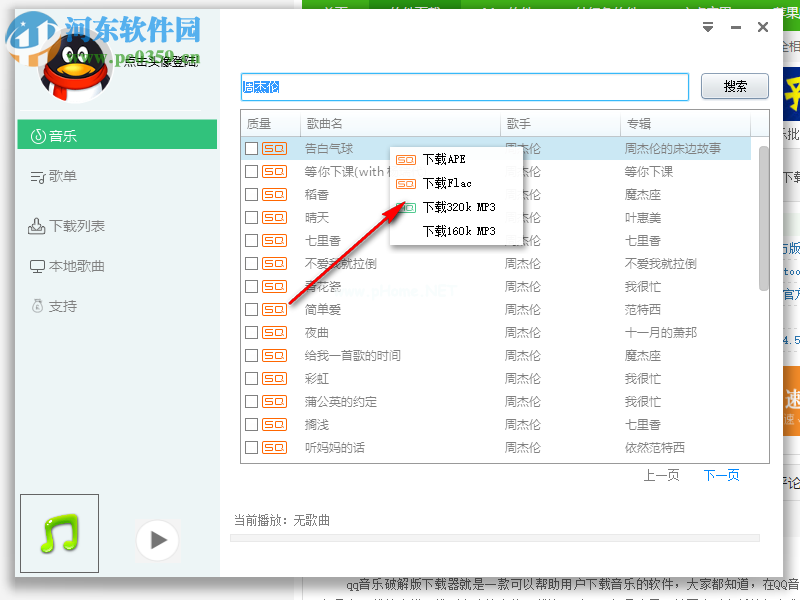Open the title bar dropdown arrow menu
Image resolution: width=800 pixels, height=600 pixels.
(x=707, y=27)
